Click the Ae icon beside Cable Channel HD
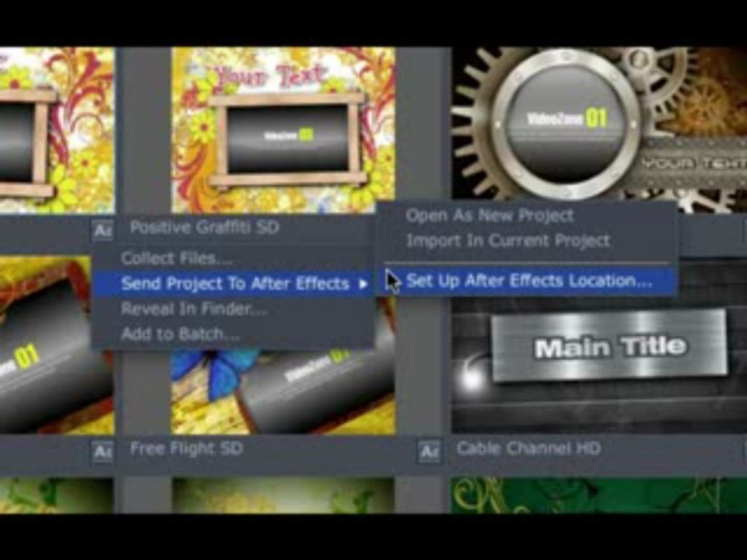Viewport: 747px width, 560px height. (430, 451)
